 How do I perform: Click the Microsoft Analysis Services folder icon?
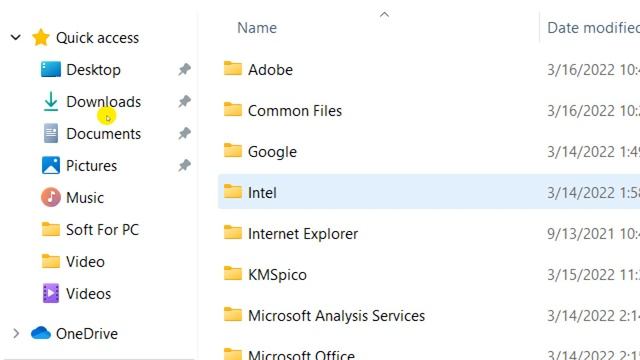pyautogui.click(x=233, y=315)
